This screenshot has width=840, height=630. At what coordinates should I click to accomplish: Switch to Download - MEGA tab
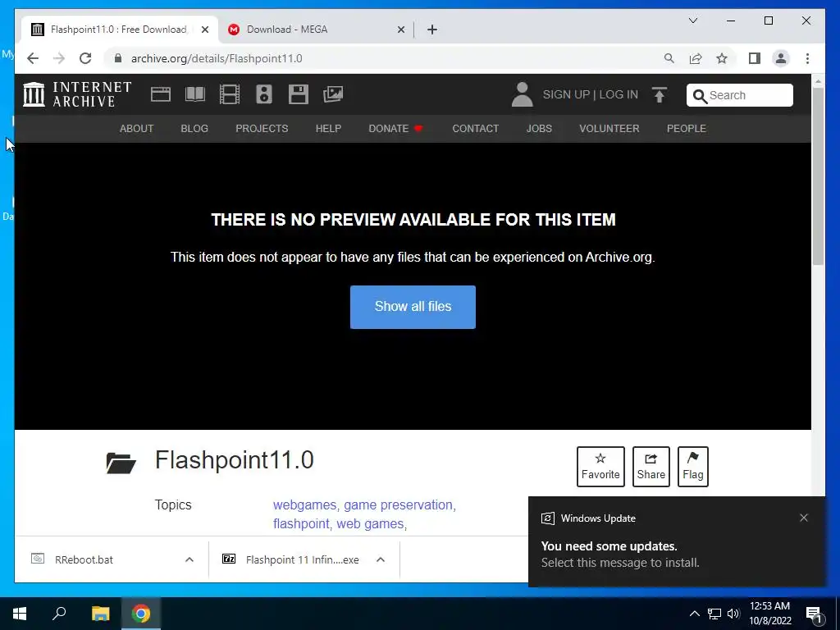[x=316, y=30]
